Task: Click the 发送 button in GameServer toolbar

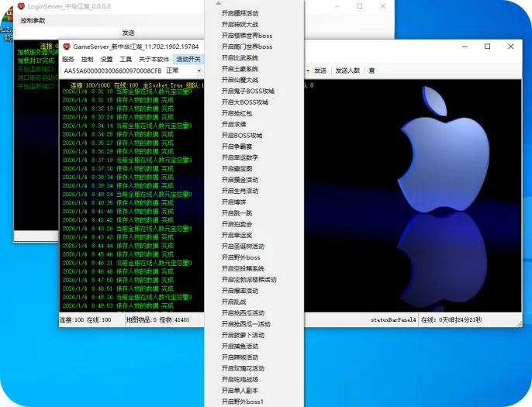Action: pyautogui.click(x=320, y=71)
